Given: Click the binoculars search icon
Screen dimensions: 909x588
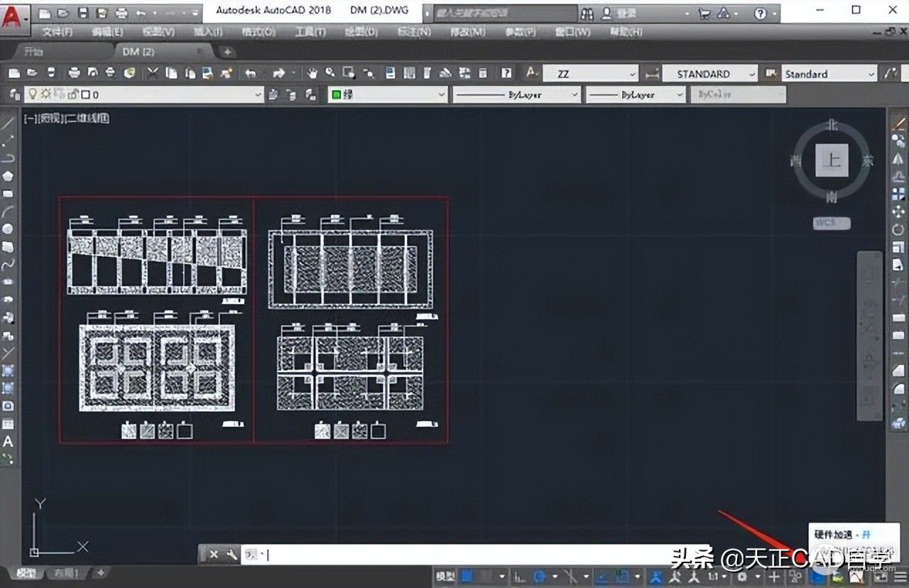Looking at the screenshot, I should [x=587, y=13].
